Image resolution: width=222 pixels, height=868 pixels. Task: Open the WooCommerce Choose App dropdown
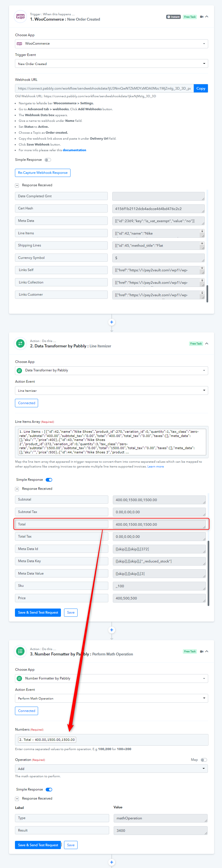111,44
